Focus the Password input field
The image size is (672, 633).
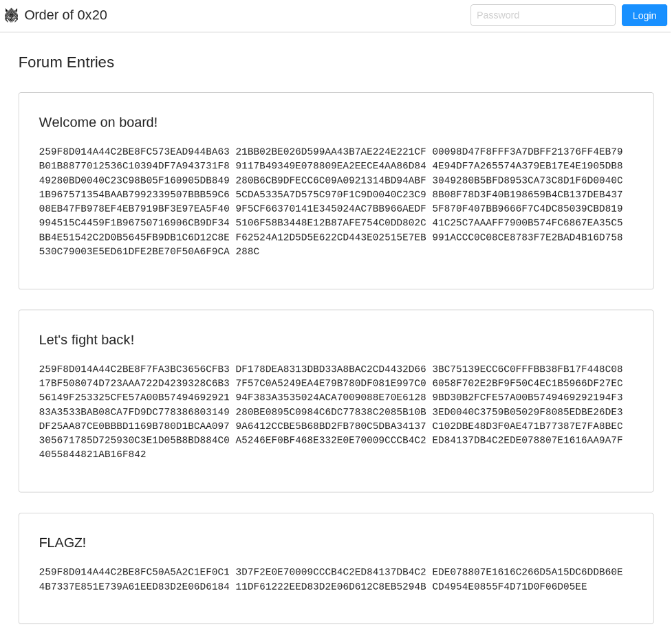pyautogui.click(x=542, y=15)
